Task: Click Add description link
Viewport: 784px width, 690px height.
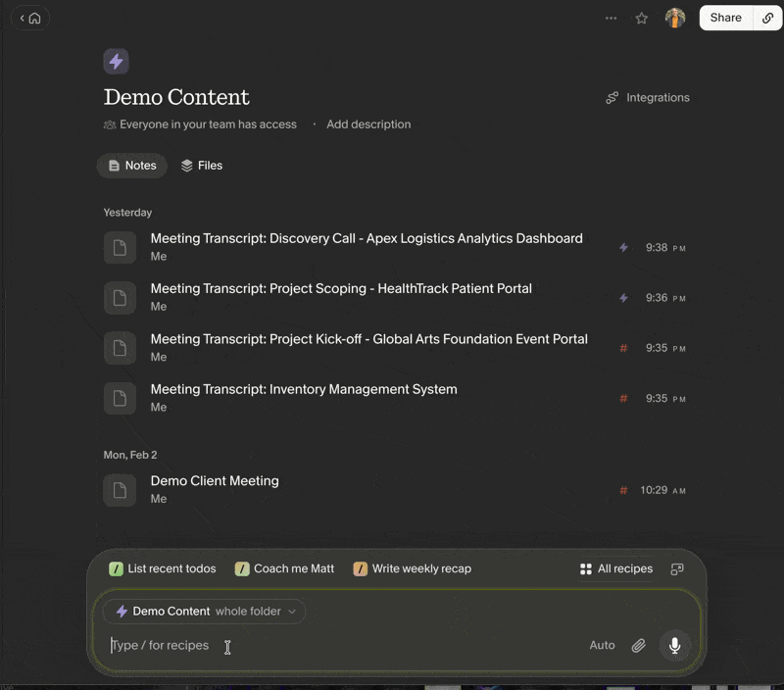Action: (x=368, y=124)
